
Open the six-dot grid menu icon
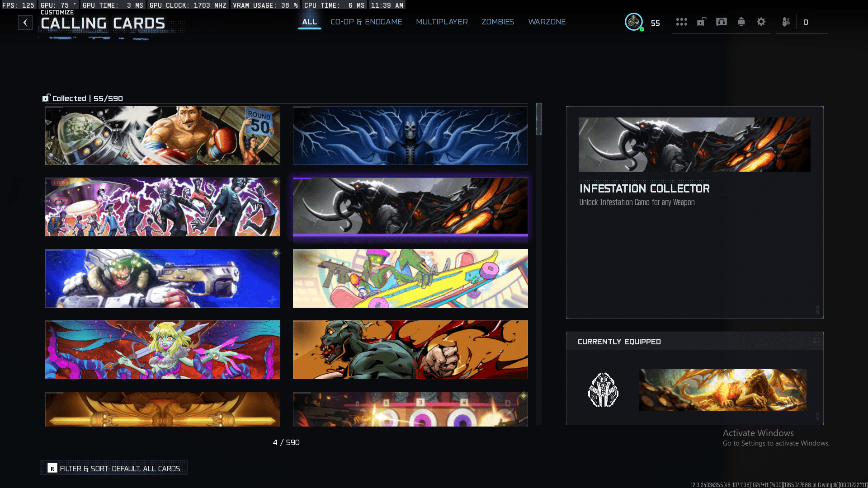(681, 22)
